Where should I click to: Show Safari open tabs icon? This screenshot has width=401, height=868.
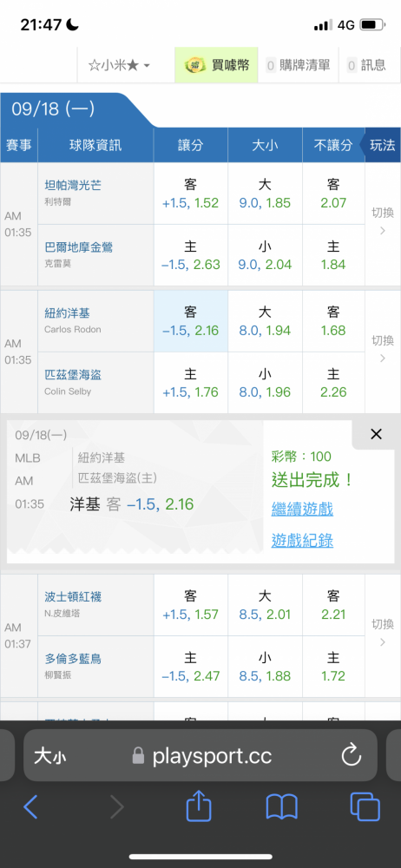point(365,806)
